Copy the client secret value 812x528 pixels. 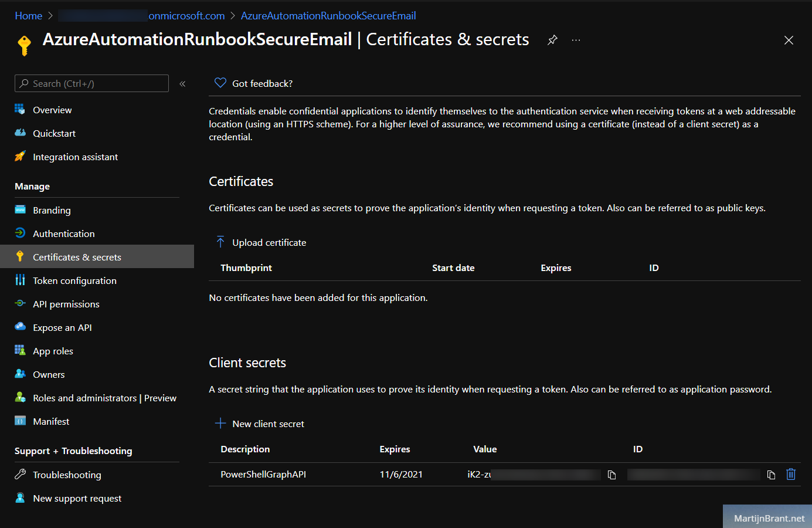(x=611, y=475)
